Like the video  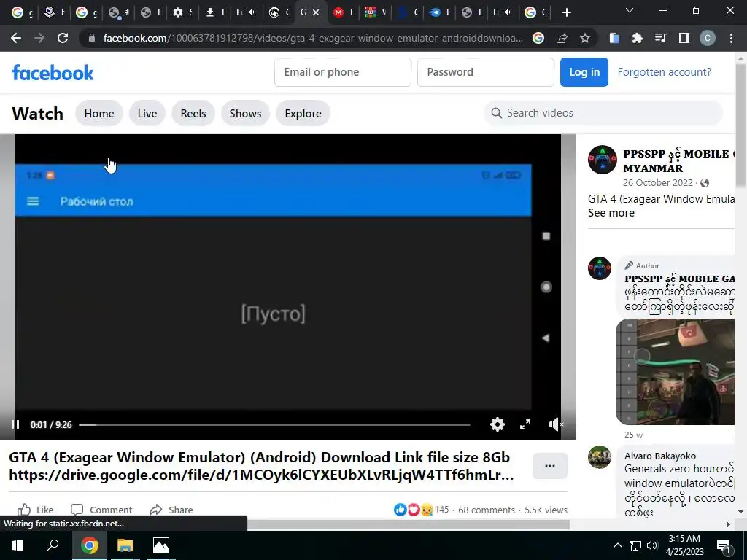coord(35,510)
